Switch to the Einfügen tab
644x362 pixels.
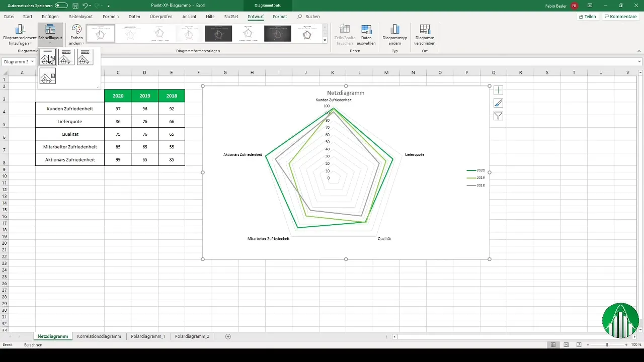pos(50,17)
